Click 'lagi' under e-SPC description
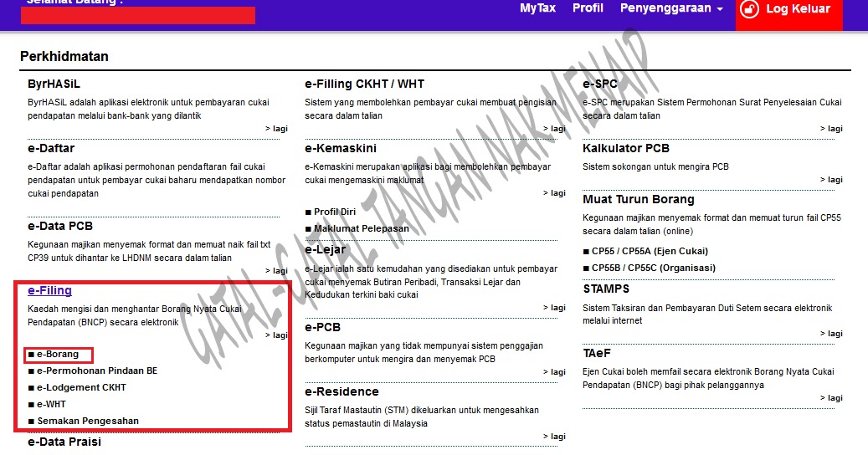The height and width of the screenshot is (455, 868). point(831,128)
